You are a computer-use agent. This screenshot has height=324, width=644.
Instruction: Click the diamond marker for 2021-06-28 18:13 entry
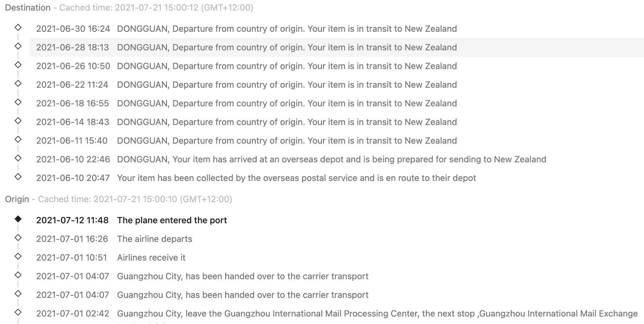tap(18, 46)
